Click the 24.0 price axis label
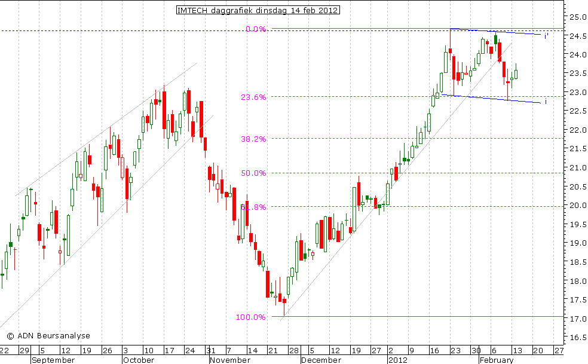Image resolution: width=588 pixels, height=364 pixels. pos(578,55)
